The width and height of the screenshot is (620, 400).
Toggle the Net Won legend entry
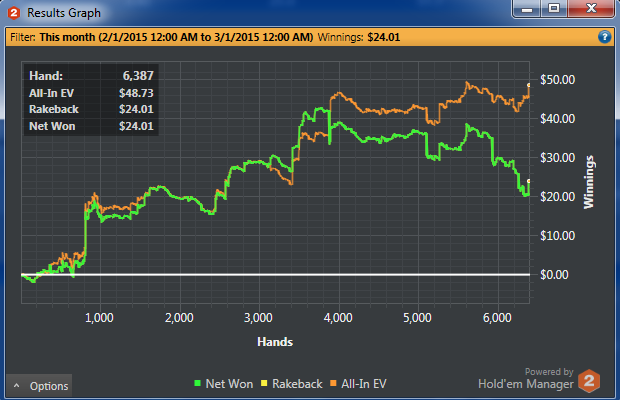point(224,383)
